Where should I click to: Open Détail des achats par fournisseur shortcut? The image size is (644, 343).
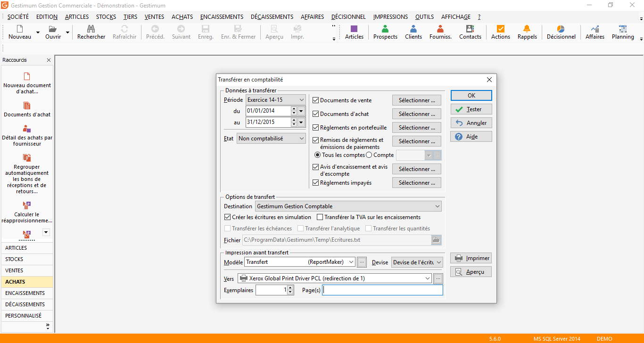[x=27, y=136]
